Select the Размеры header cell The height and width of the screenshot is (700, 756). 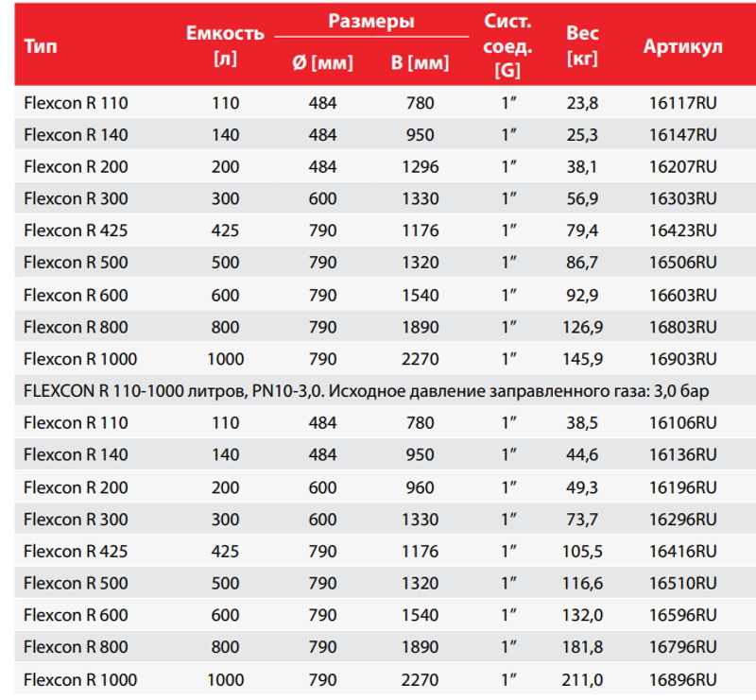(371, 21)
